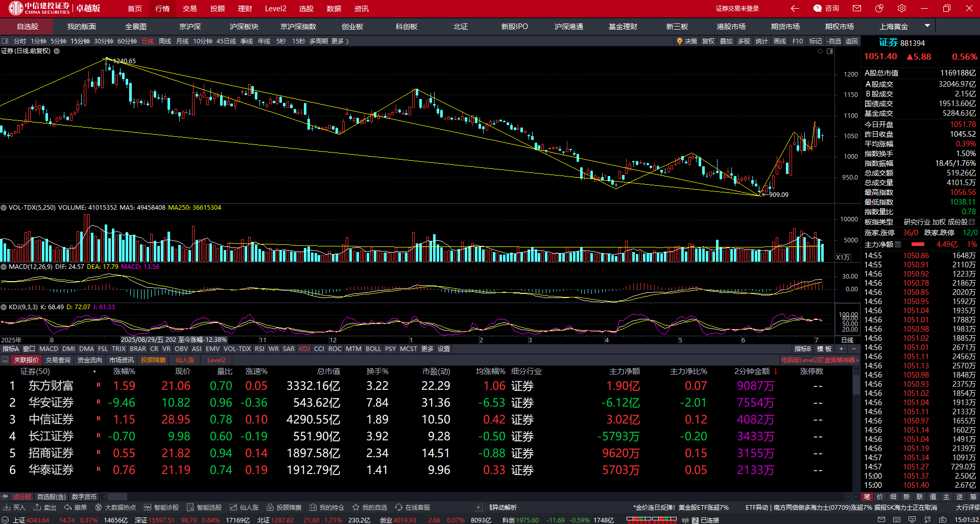This screenshot has height=524, width=980.
Task: Open the pie chart skin icon
Action: [879, 8]
